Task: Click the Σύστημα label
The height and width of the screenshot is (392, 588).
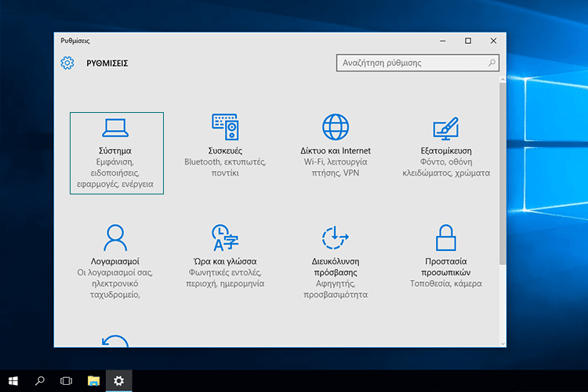Action: point(115,151)
